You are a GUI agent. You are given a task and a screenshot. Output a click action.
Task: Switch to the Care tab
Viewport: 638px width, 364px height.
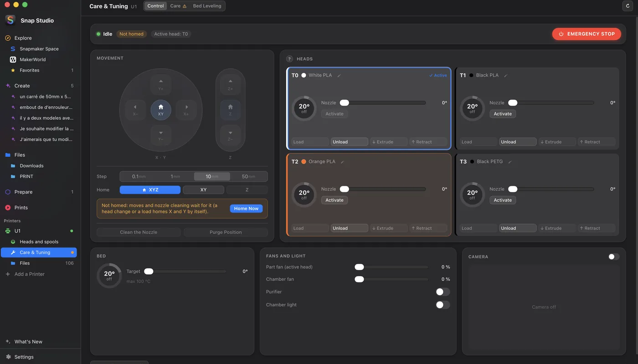pyautogui.click(x=178, y=6)
